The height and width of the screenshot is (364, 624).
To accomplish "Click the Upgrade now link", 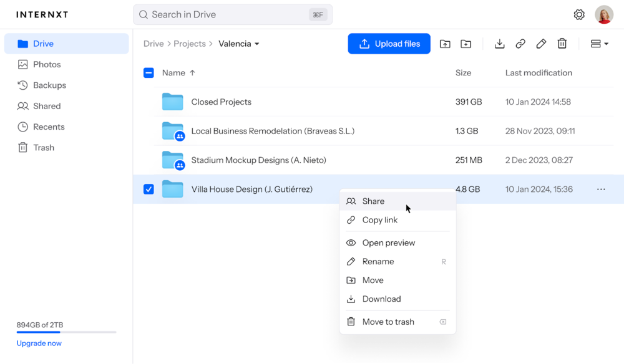I will [x=39, y=343].
